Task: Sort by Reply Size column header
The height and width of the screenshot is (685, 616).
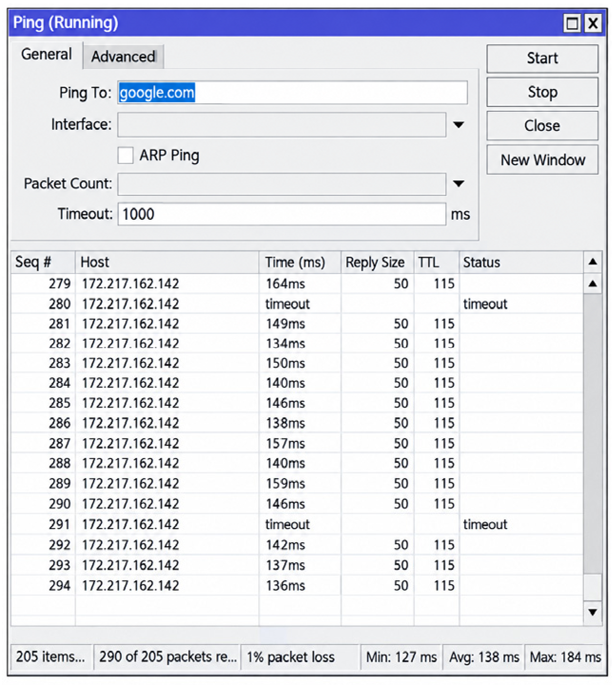Action: (378, 262)
